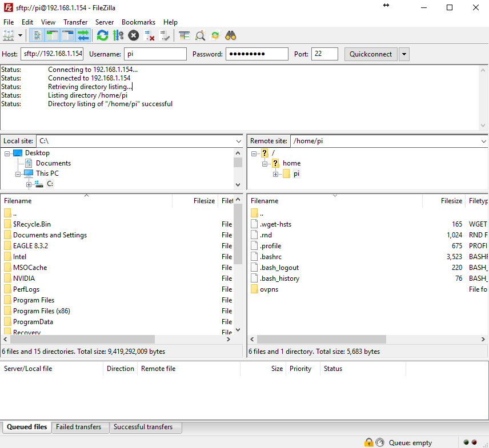Screen dimensions: 489x448
Task: Click the lock encryption status icon
Action: click(x=368, y=442)
